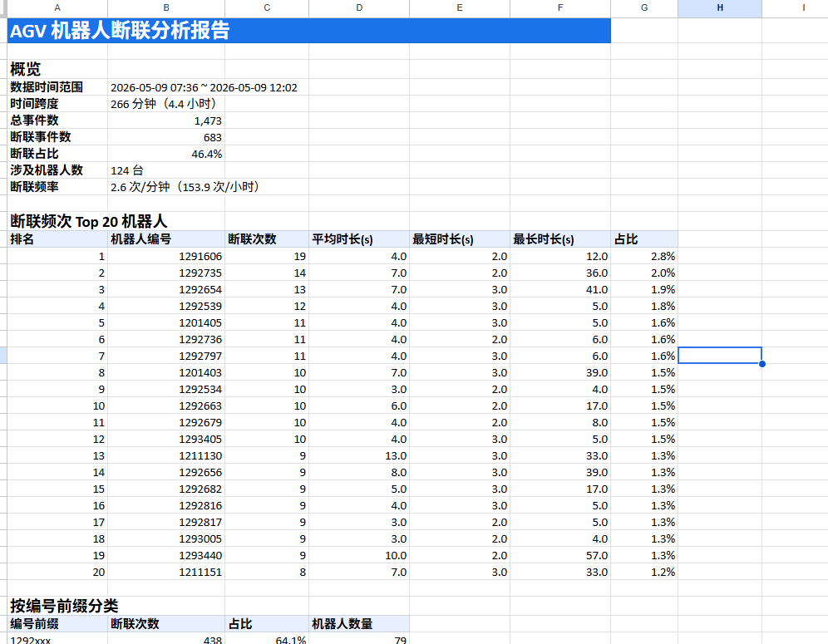
Task: Select highlighted column header H
Action: (720, 8)
